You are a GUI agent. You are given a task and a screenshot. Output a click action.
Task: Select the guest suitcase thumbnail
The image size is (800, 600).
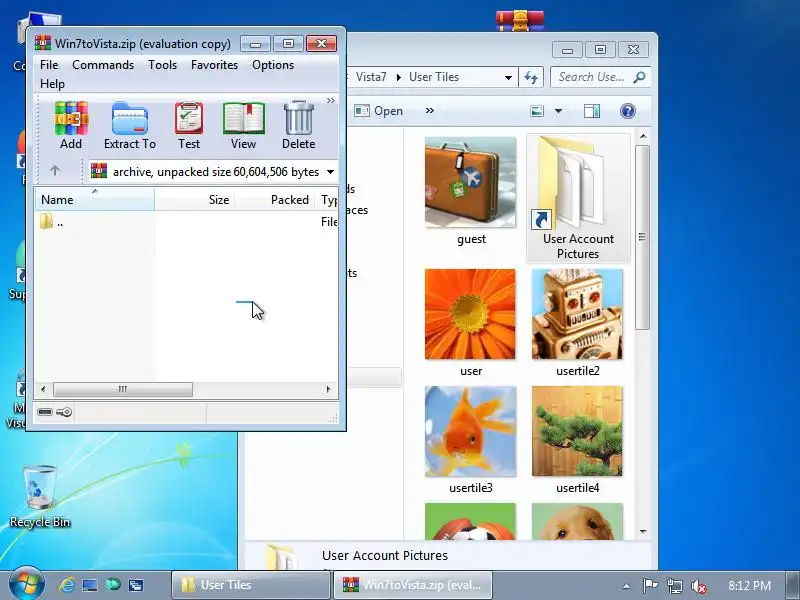coord(470,181)
